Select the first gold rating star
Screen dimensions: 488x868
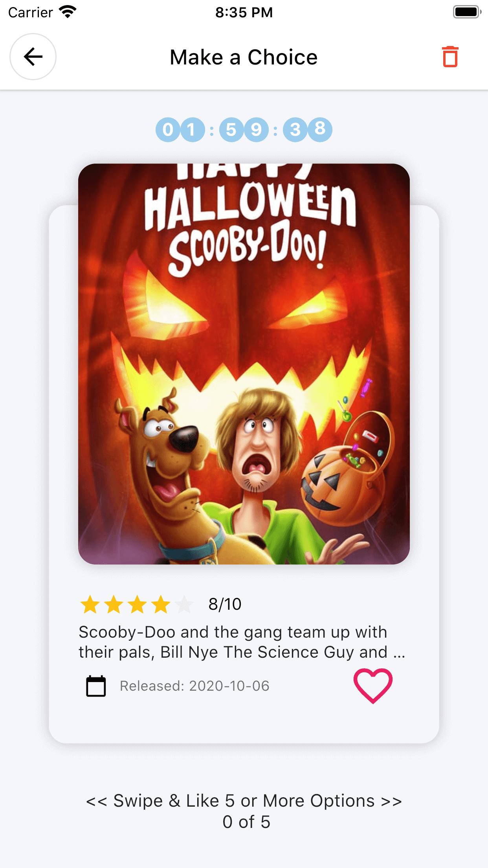coord(90,604)
